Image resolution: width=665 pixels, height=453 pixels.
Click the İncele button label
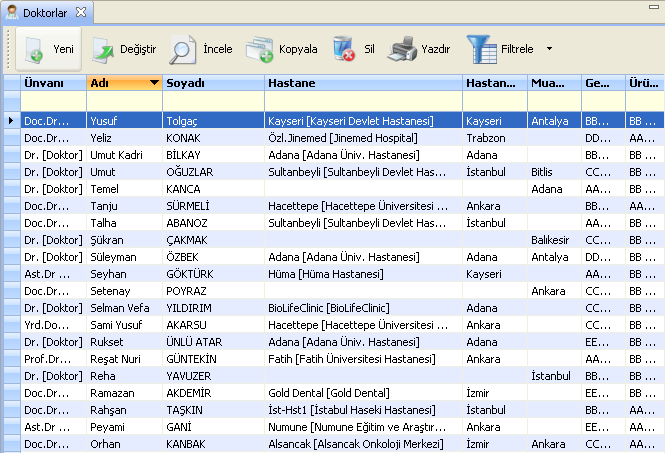(218, 49)
